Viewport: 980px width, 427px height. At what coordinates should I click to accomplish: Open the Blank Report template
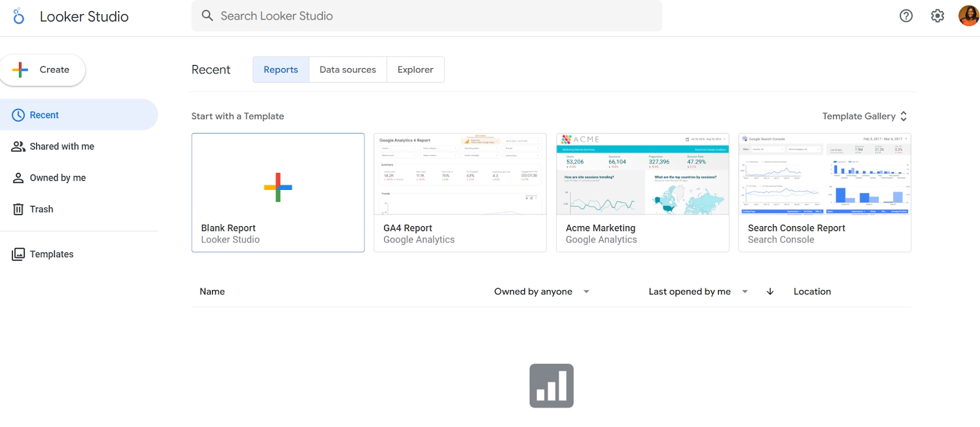tap(278, 192)
